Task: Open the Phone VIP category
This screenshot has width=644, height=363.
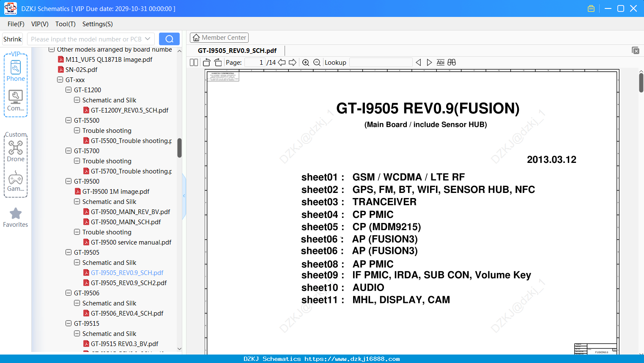Action: point(16,71)
